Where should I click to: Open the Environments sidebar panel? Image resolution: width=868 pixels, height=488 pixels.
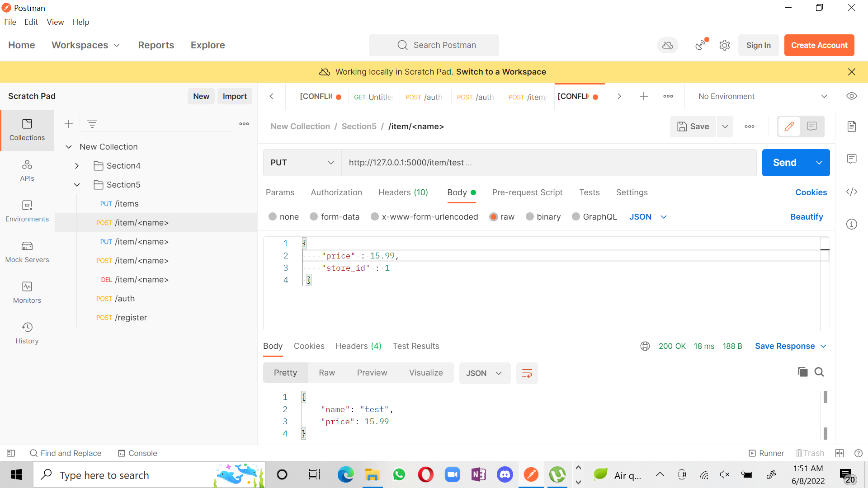27,211
